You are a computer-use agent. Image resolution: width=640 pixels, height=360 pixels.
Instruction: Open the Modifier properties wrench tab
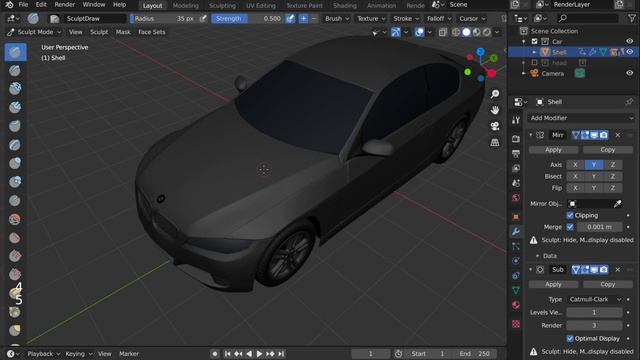[x=516, y=231]
